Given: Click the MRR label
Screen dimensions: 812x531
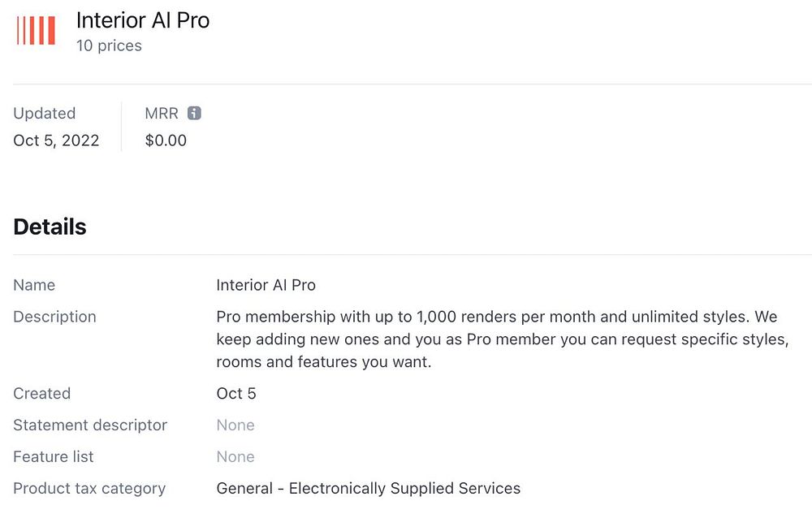Looking at the screenshot, I should (x=161, y=114).
